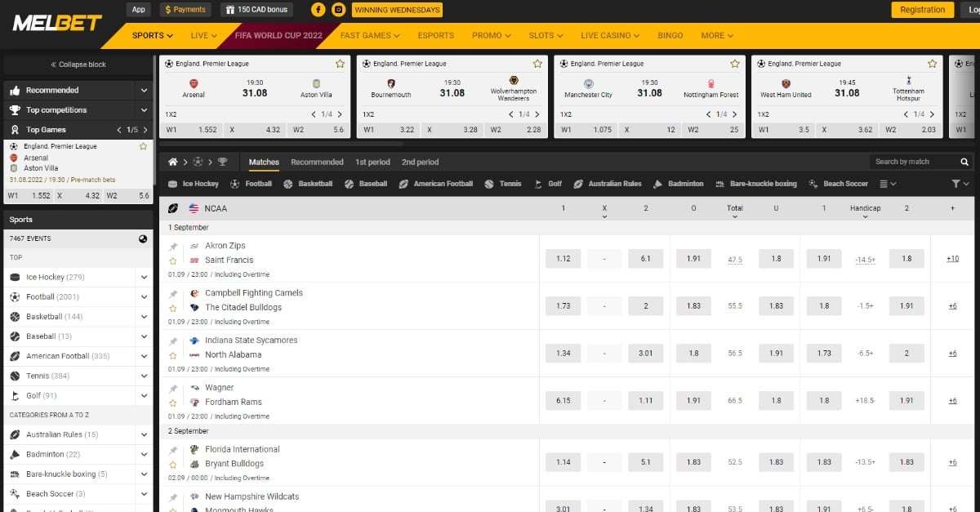Bet on Akron Zips odds 1.12
The height and width of the screenshot is (512, 980).
tap(563, 259)
